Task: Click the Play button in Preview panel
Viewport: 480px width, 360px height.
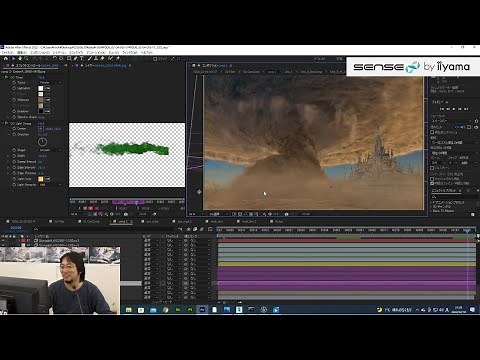Action: pos(454,109)
